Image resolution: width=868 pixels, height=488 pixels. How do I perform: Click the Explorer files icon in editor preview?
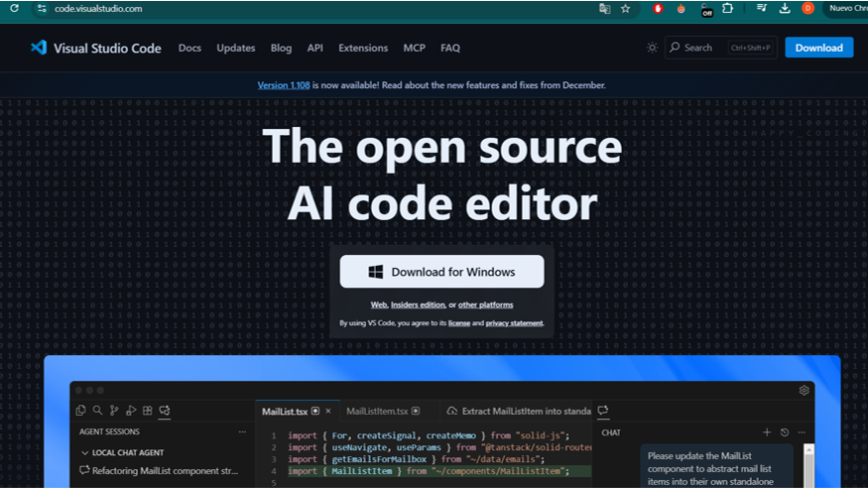click(x=80, y=410)
